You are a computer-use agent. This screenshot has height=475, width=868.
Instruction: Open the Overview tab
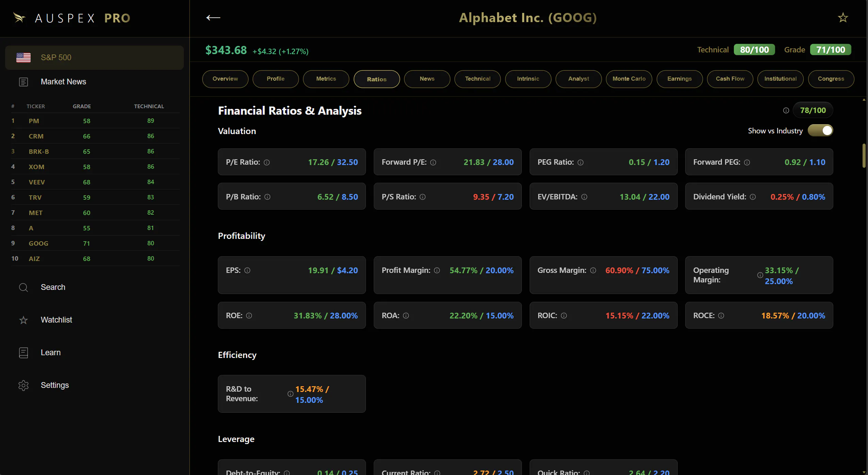225,79
